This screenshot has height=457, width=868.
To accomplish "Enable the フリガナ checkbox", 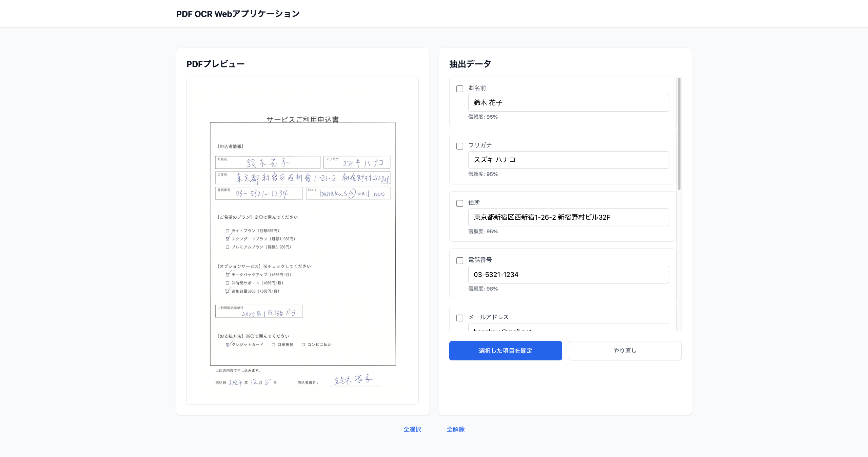I will (460, 146).
